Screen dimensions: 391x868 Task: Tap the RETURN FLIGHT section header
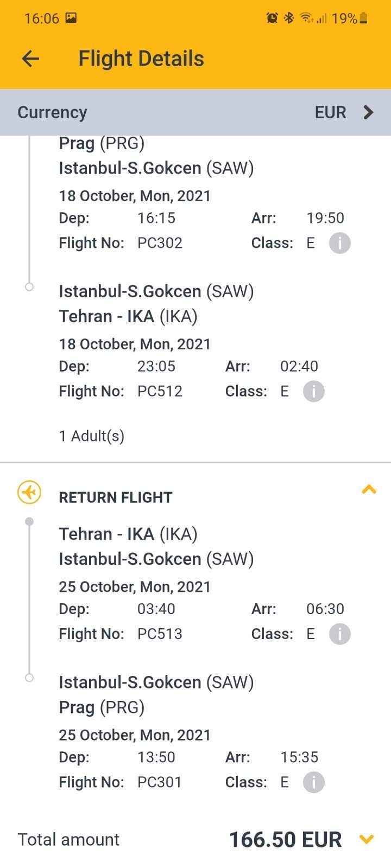pyautogui.click(x=115, y=497)
